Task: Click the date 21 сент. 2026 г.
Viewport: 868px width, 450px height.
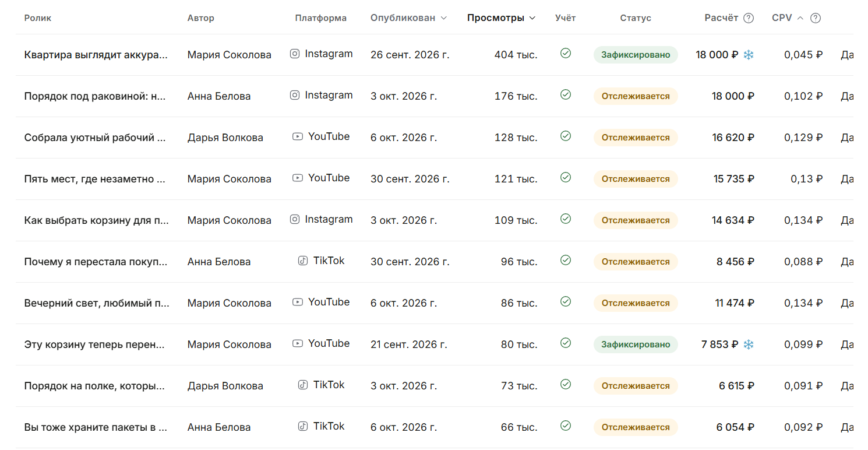Action: (409, 344)
